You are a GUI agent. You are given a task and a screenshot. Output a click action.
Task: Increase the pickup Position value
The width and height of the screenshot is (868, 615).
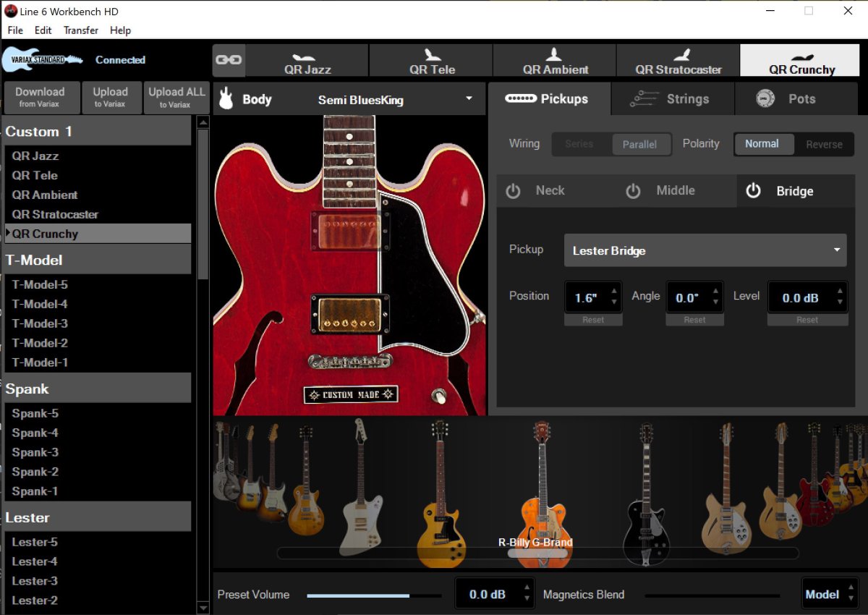tap(614, 292)
